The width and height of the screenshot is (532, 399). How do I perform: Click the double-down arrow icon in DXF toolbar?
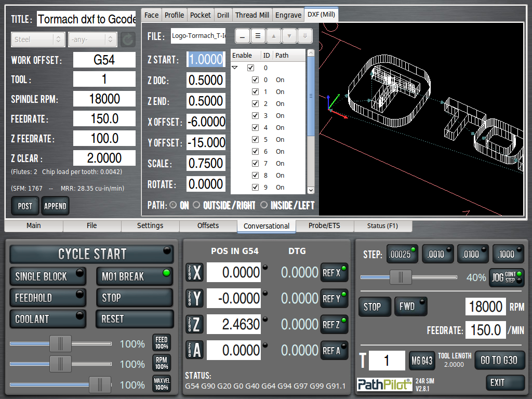pyautogui.click(x=304, y=36)
